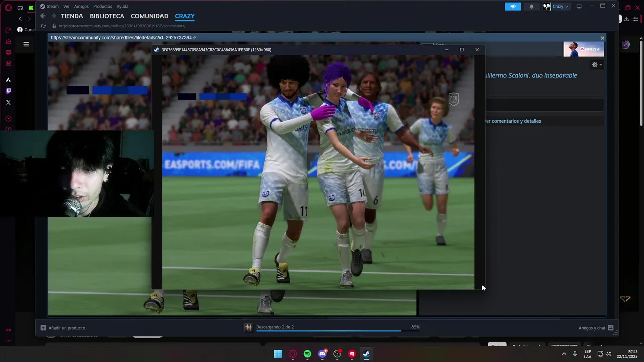
Task: Go back in the Opera browser
Action: click(20, 19)
